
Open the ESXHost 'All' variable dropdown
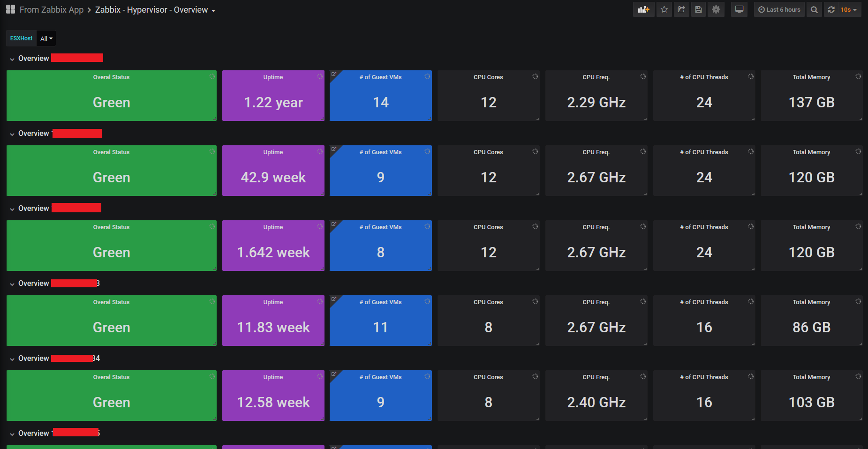[x=46, y=38]
